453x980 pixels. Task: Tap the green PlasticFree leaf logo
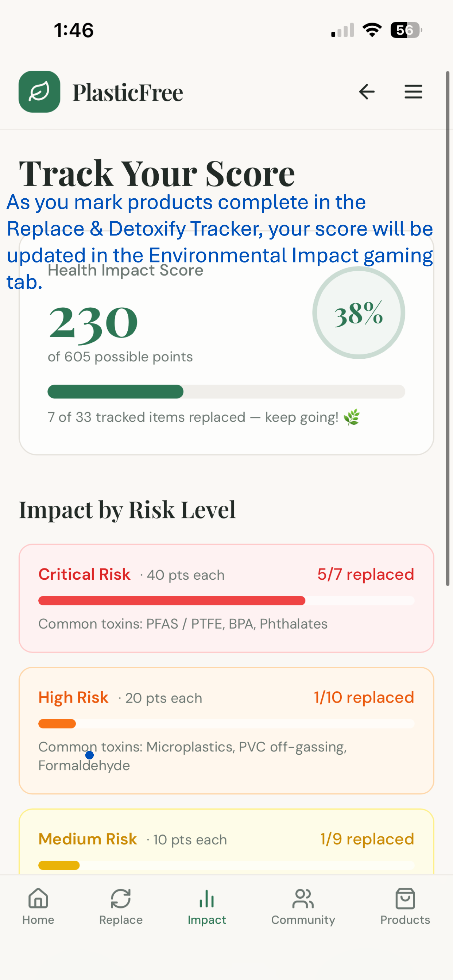coord(39,92)
